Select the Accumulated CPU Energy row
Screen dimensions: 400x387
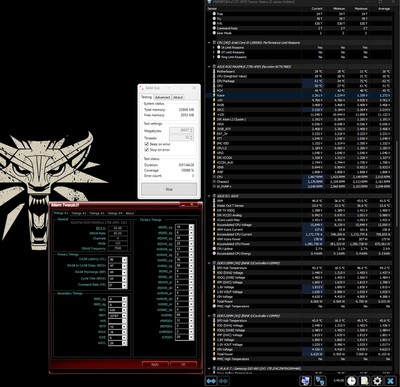299,253
